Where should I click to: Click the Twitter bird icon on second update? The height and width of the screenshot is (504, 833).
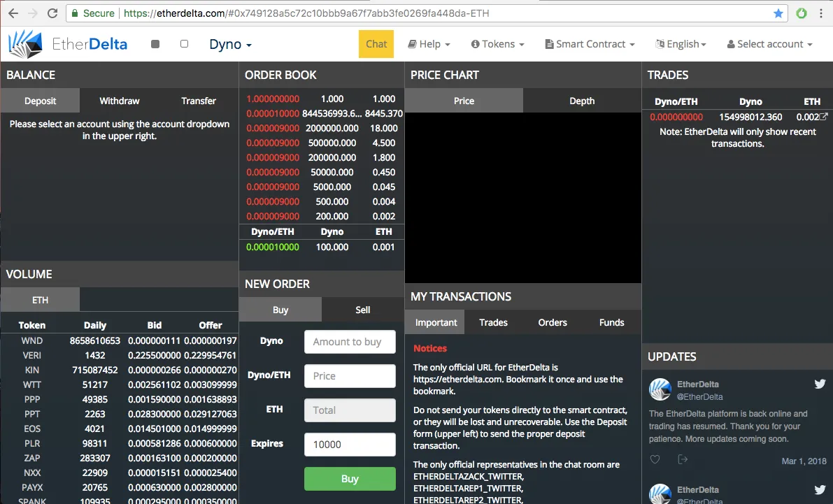click(820, 489)
